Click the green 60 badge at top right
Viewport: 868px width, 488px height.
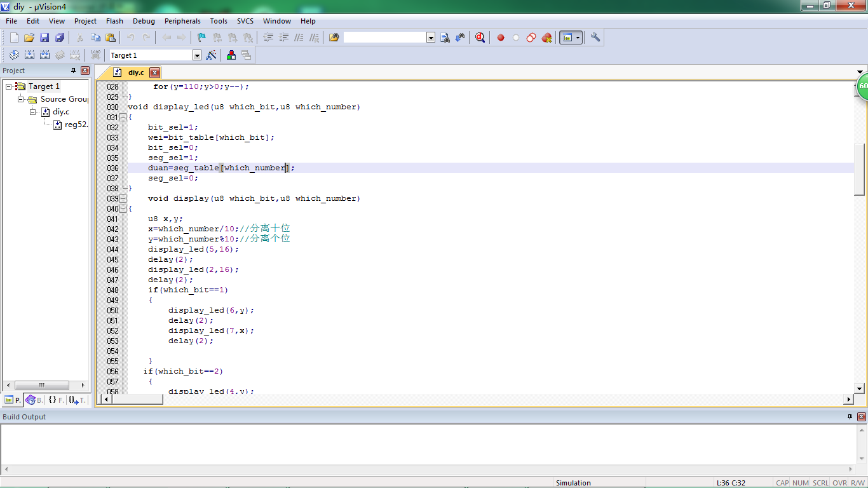(862, 86)
